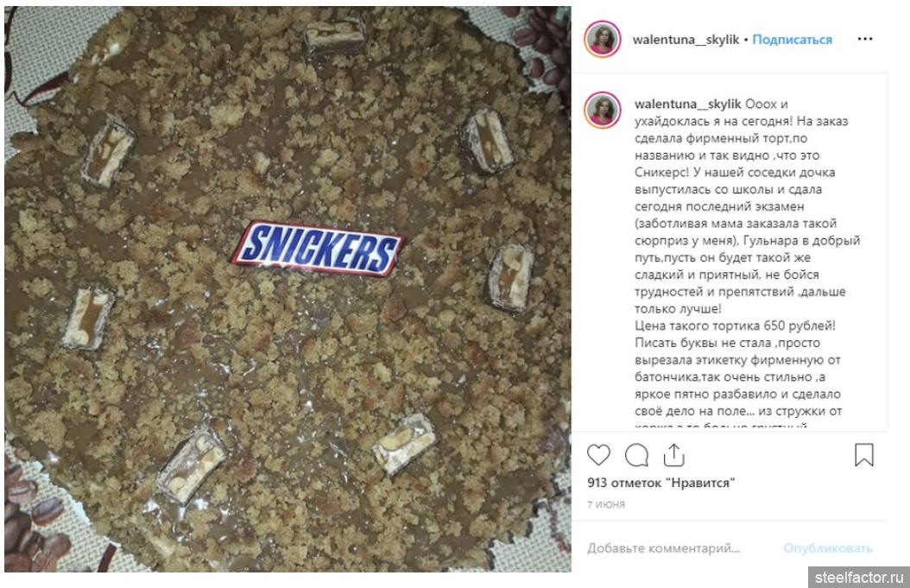Open caption author walentuna__skylik link
Screen dimensions: 910x588
687,104
